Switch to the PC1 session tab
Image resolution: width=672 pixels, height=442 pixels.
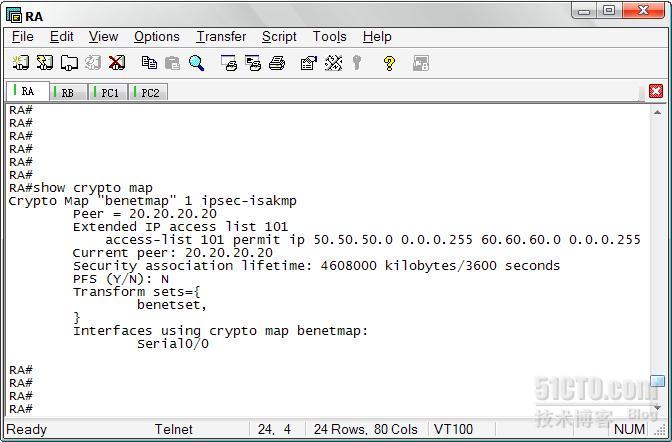[109, 93]
